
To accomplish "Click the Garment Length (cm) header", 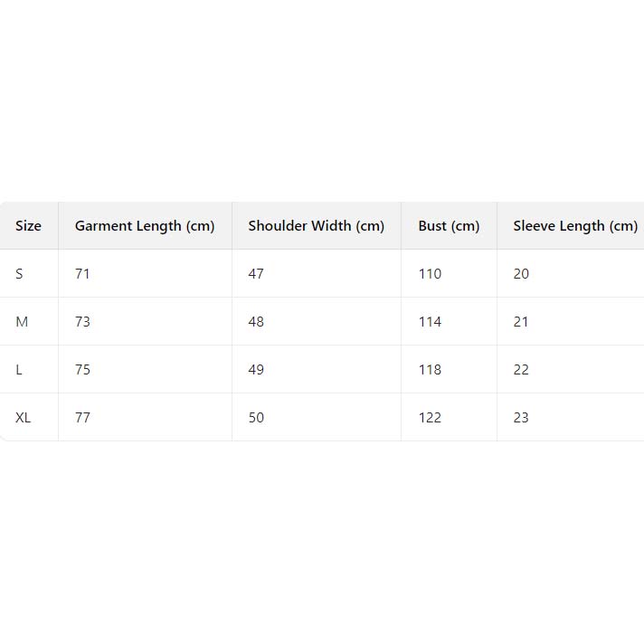I will (145, 226).
